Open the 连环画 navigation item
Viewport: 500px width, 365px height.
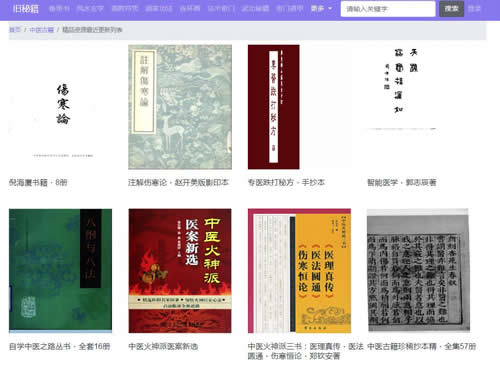(190, 9)
